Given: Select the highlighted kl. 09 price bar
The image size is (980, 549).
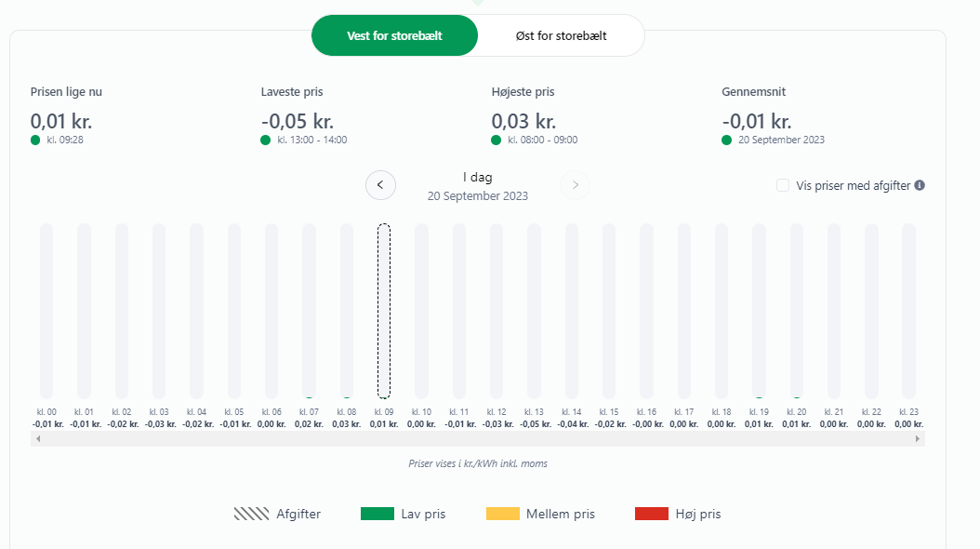Looking at the screenshot, I should (384, 311).
